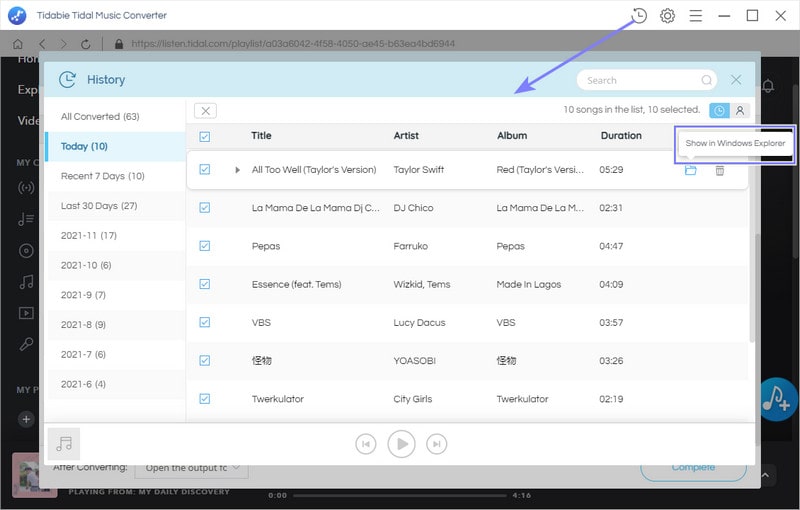
Task: Show All Too Well in Windows Explorer
Action: (690, 170)
